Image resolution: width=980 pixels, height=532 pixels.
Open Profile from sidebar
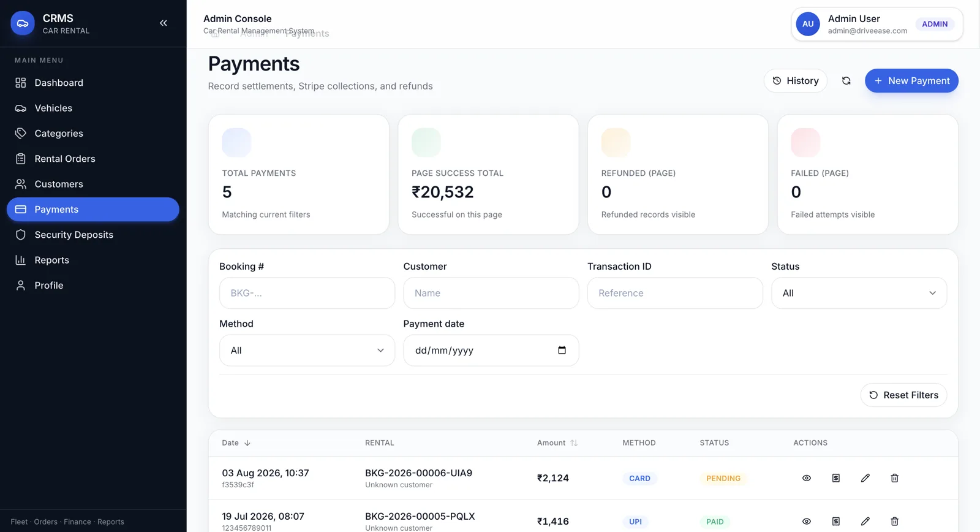[93, 285]
